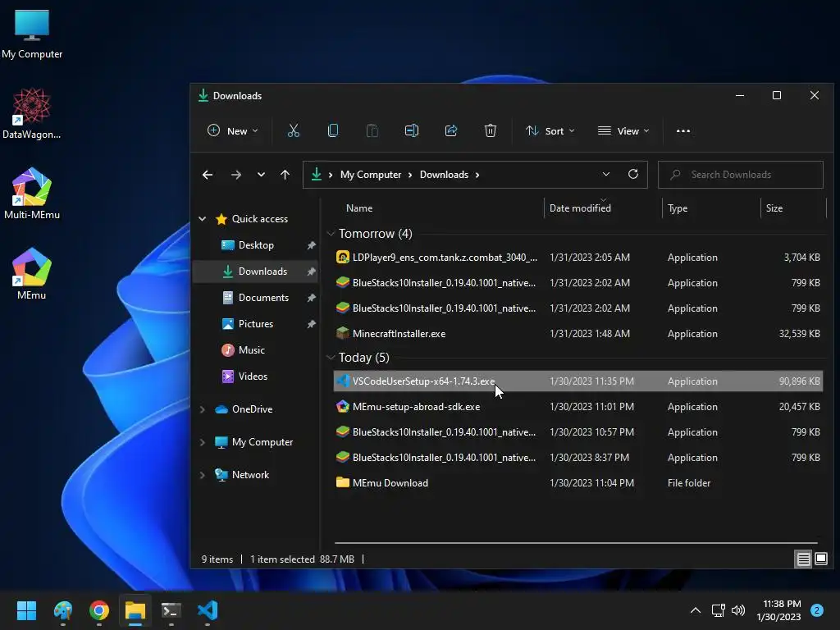The image size is (840, 630).
Task: Go up one folder level arrow
Action: pos(285,175)
